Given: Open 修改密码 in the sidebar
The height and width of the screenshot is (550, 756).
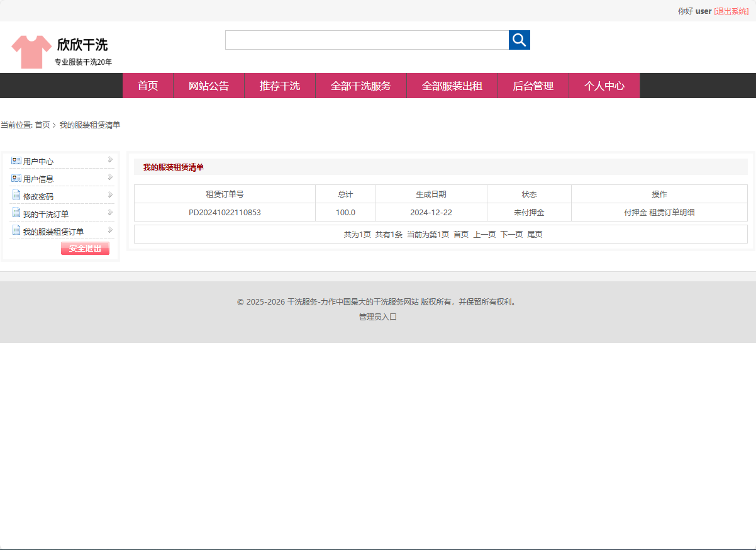Looking at the screenshot, I should pos(38,197).
